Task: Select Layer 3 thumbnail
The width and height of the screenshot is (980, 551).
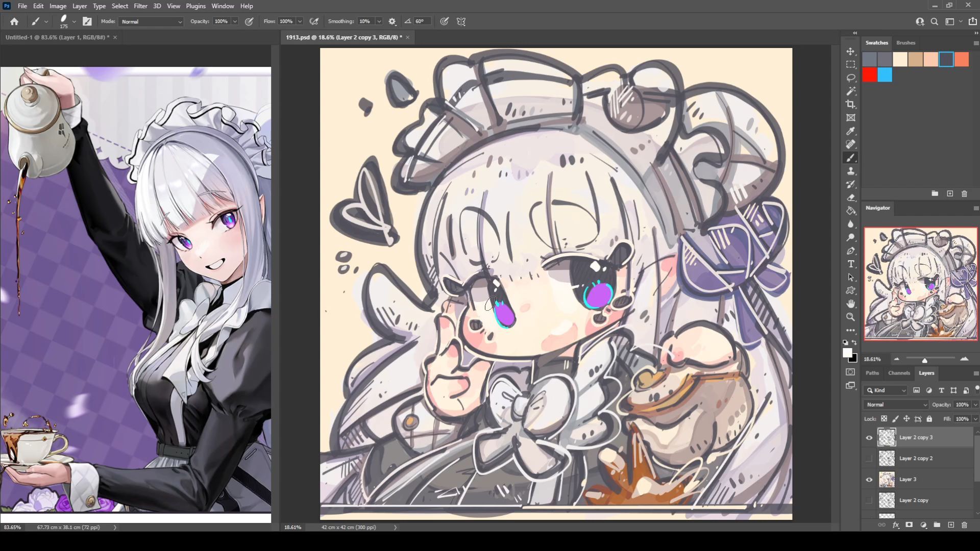Action: click(x=887, y=480)
